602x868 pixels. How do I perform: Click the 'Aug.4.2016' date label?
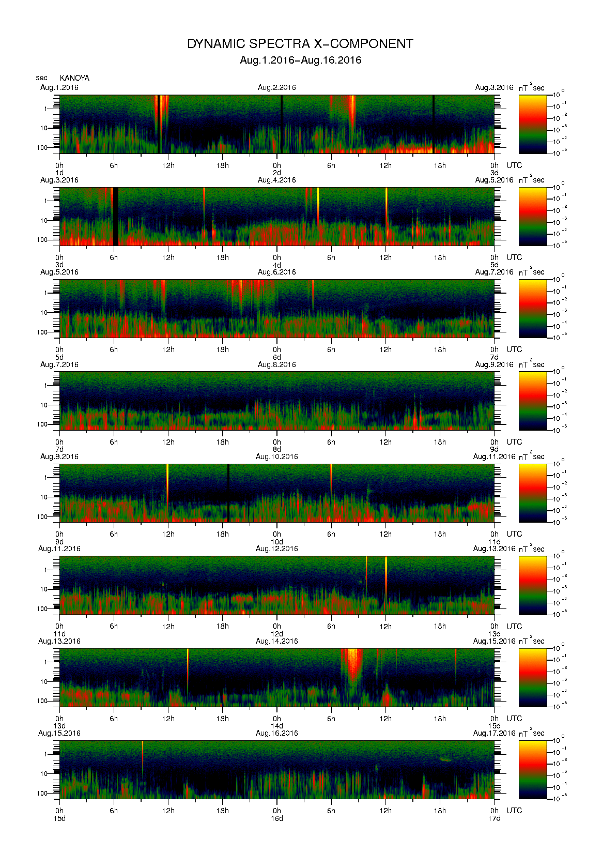(277, 180)
